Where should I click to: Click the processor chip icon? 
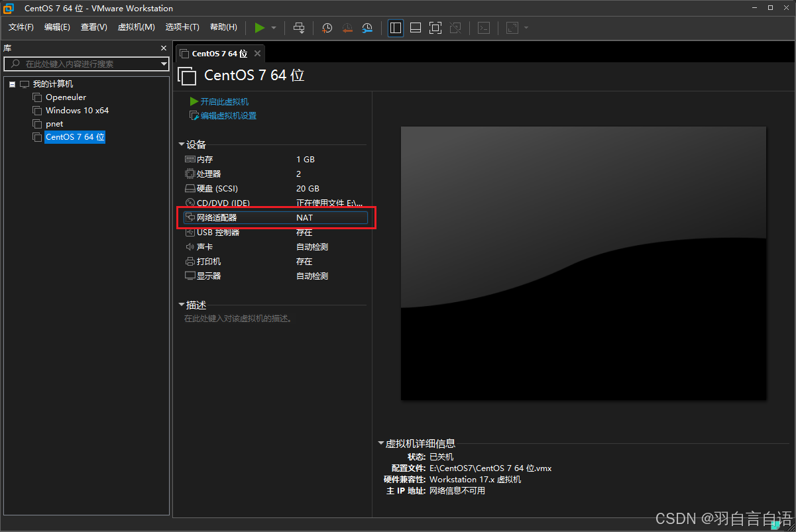click(x=190, y=174)
